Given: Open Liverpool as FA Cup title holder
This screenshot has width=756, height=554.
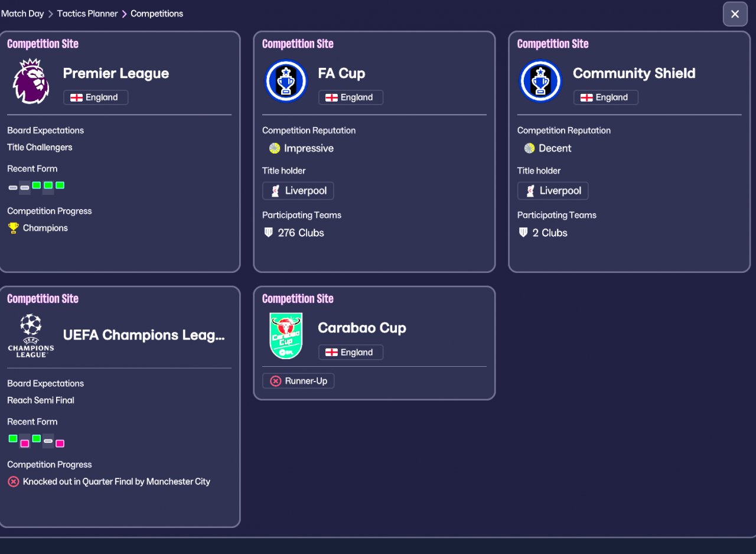Looking at the screenshot, I should coord(298,191).
